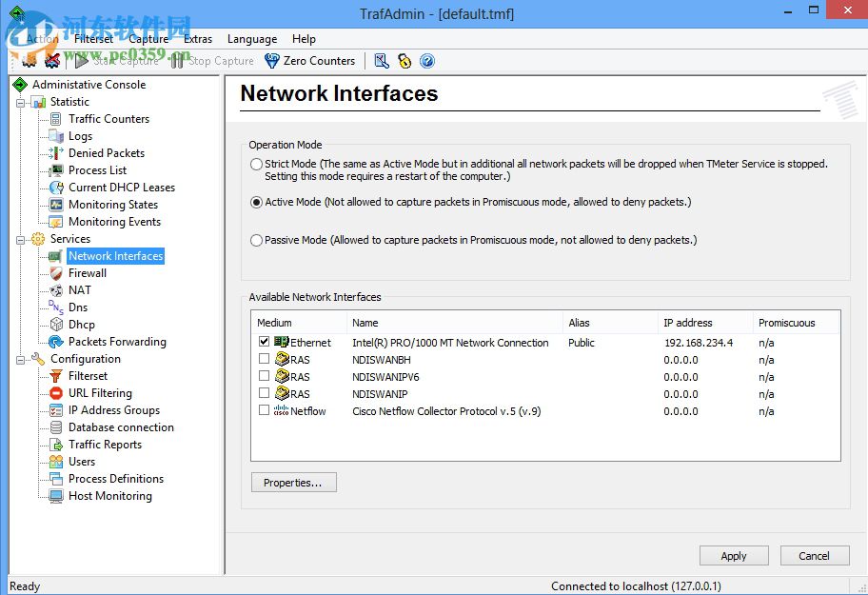Image resolution: width=868 pixels, height=595 pixels.
Task: Click the crossed-out connection toolbar icon
Action: tap(52, 61)
